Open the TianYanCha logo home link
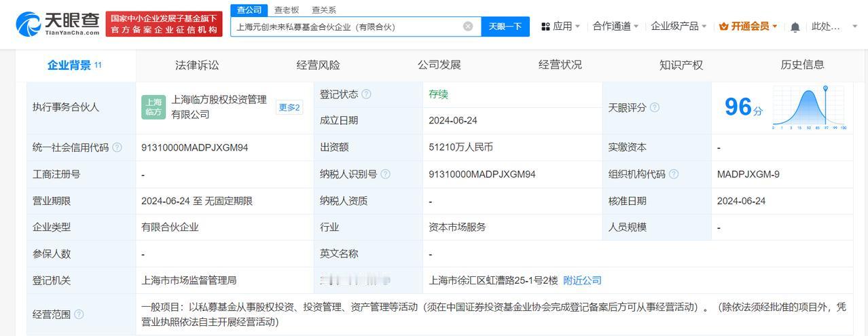The image size is (868, 336). pyautogui.click(x=57, y=24)
